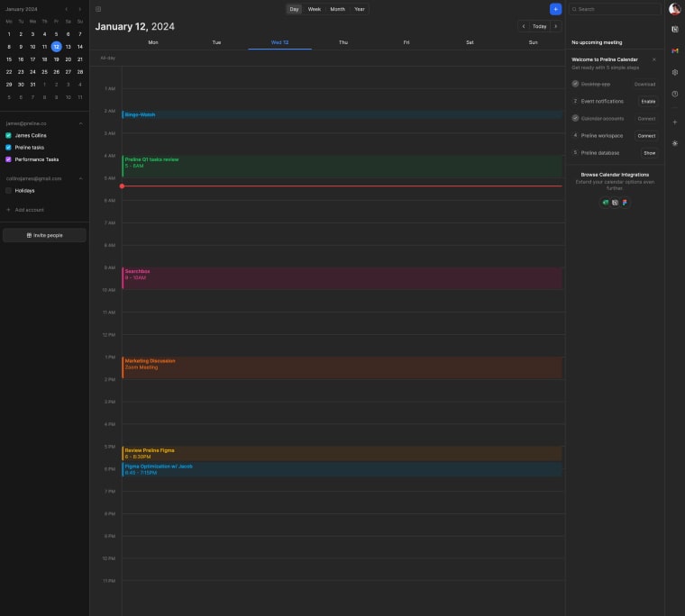This screenshot has height=616, width=685.
Task: Click the green integration icon under Browse Integrations
Action: [605, 203]
